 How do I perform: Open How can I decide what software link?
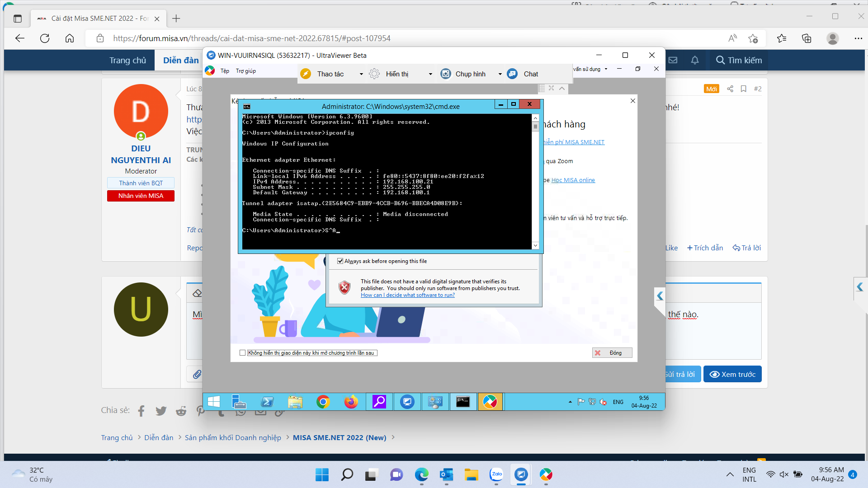tap(408, 295)
